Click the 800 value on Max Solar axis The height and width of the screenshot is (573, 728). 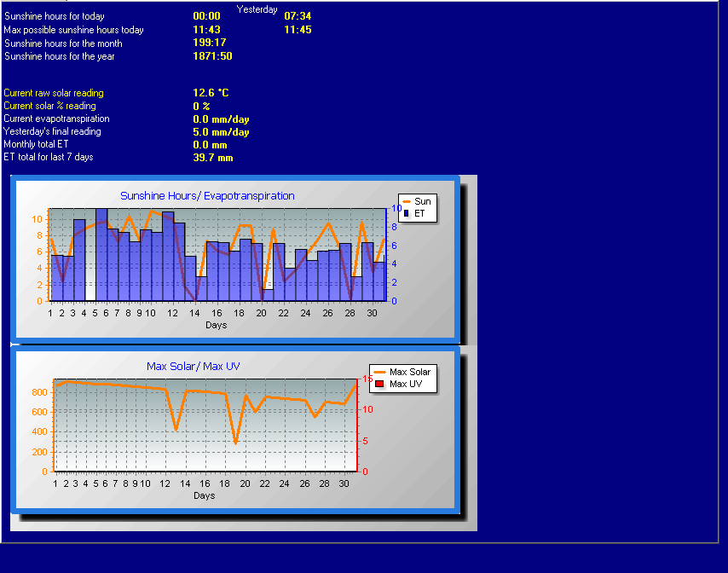pos(39,392)
